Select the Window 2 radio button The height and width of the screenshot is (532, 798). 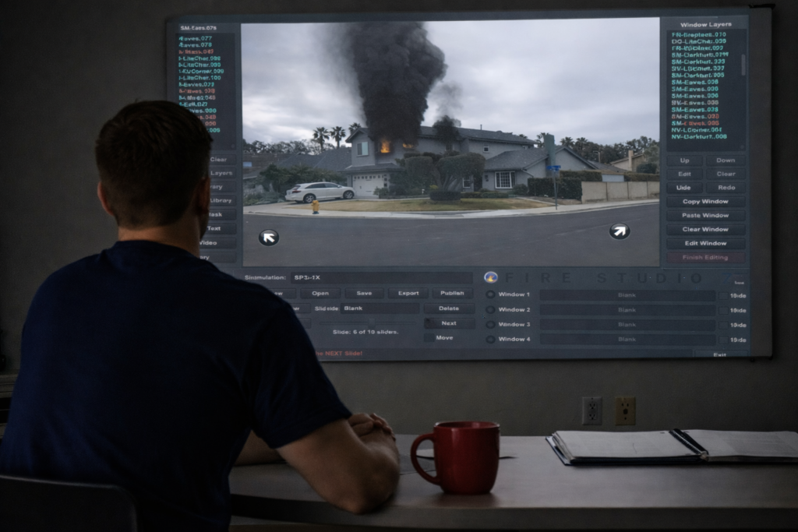[490, 310]
